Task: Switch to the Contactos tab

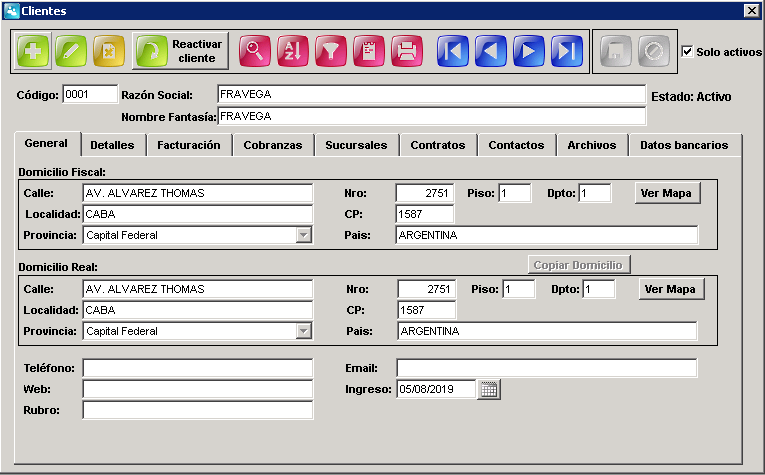Action: (x=516, y=145)
